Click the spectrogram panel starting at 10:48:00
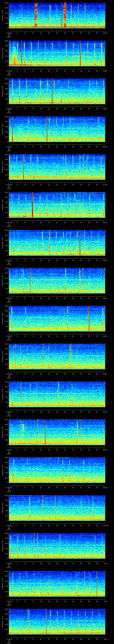The width and height of the screenshot is (114, 644). click(57, 91)
